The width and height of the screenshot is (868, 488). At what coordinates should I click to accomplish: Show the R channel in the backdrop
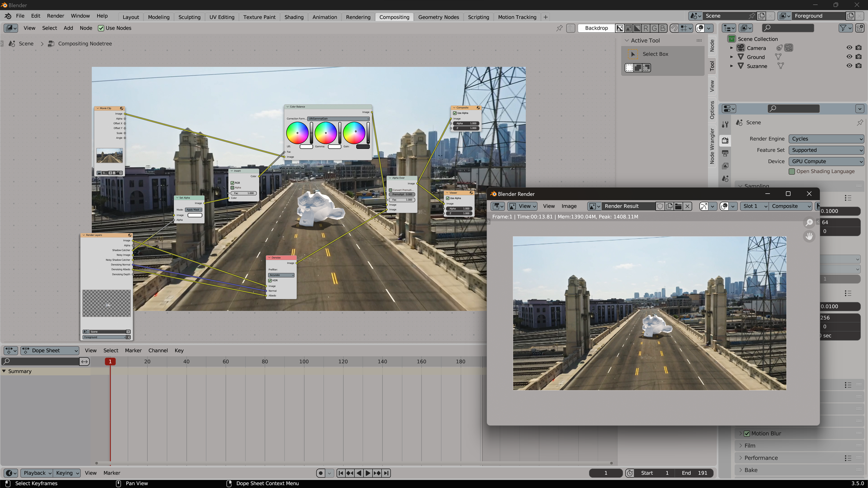tap(645, 28)
